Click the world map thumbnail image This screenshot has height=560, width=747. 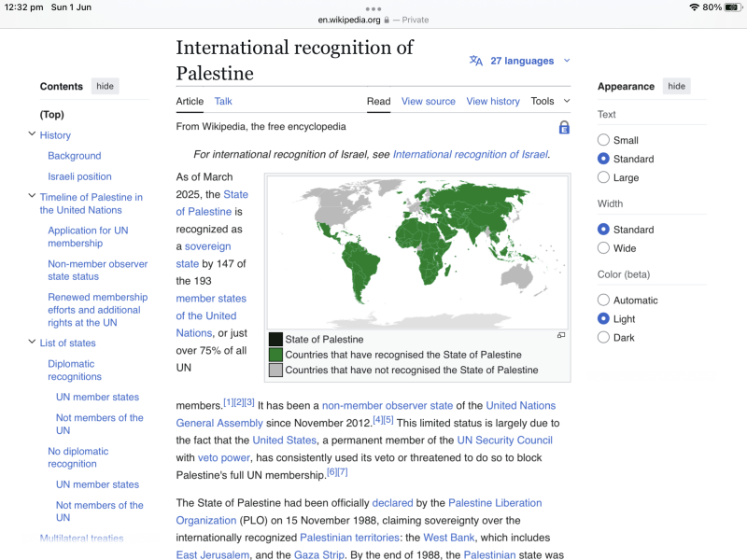coord(416,250)
